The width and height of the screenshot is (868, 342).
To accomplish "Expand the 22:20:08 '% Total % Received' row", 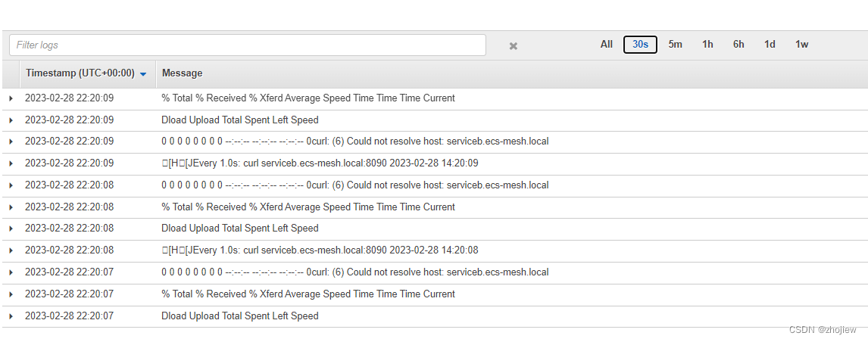I will [11, 207].
